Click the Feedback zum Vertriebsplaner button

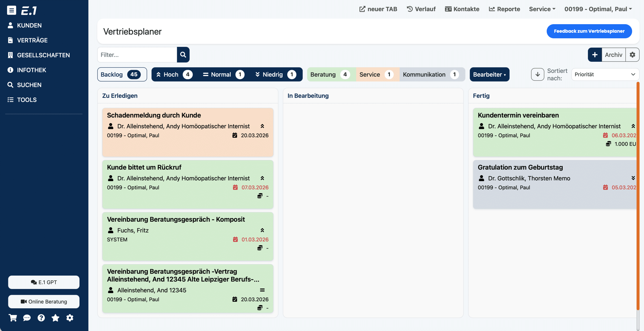(589, 31)
